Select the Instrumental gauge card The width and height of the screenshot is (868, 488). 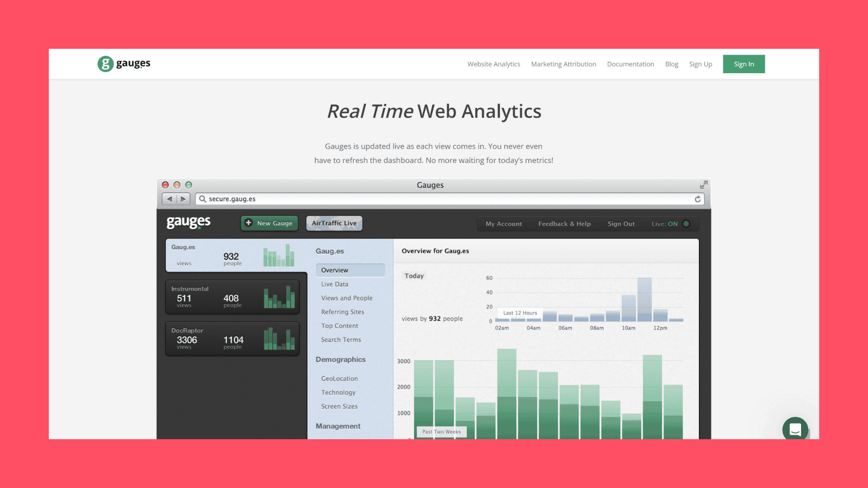tap(232, 297)
